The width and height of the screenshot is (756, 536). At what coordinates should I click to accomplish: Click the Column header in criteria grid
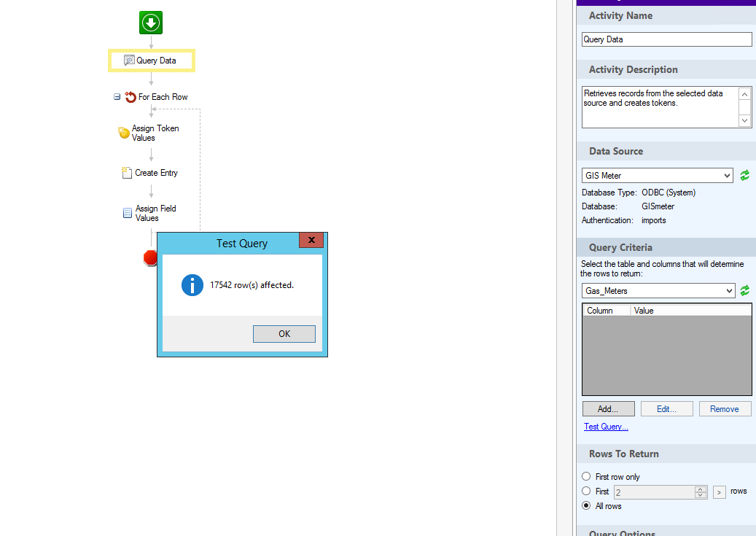pos(607,311)
